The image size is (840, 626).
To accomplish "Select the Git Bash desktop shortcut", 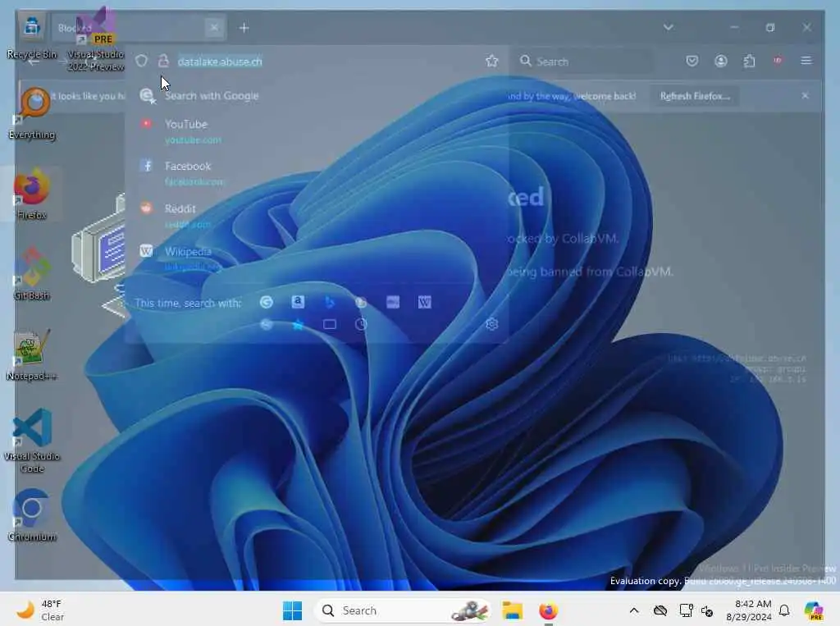I will pyautogui.click(x=32, y=274).
